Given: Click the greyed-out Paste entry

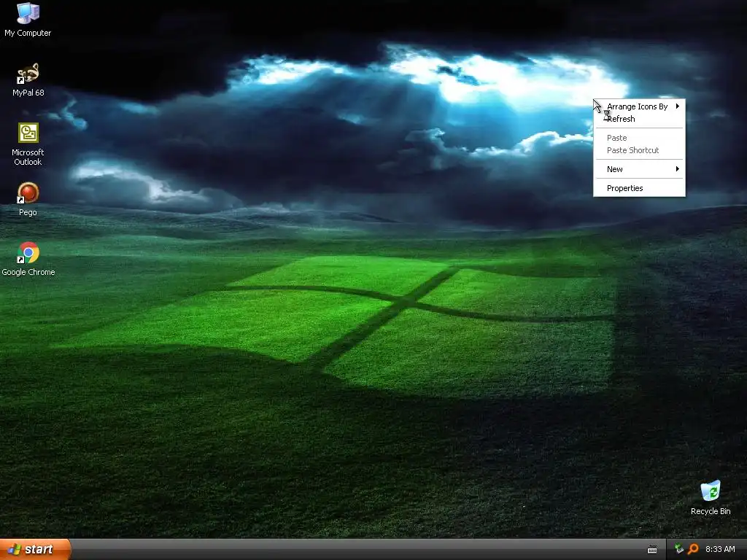Looking at the screenshot, I should click(639, 138).
